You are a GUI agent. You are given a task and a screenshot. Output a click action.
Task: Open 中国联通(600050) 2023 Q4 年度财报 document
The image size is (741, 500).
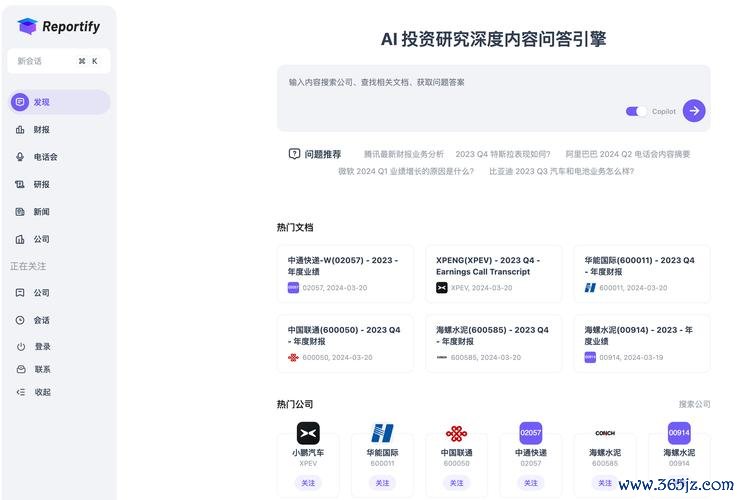pyautogui.click(x=345, y=344)
